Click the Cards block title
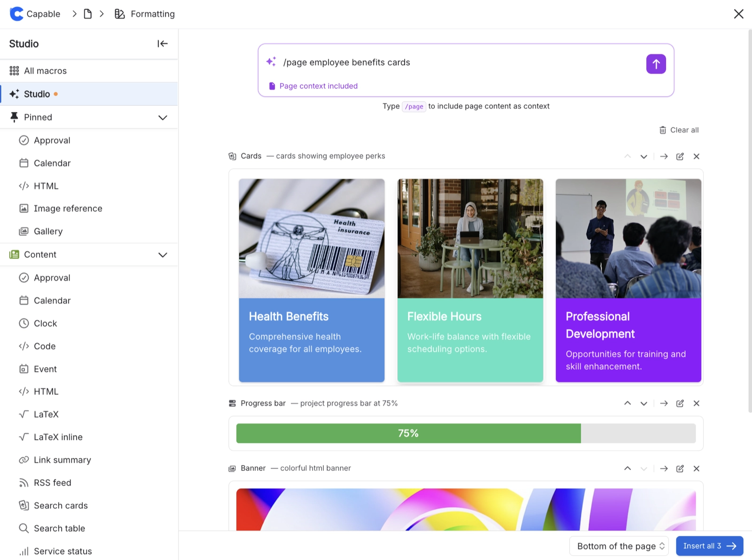This screenshot has height=560, width=752. [x=251, y=156]
